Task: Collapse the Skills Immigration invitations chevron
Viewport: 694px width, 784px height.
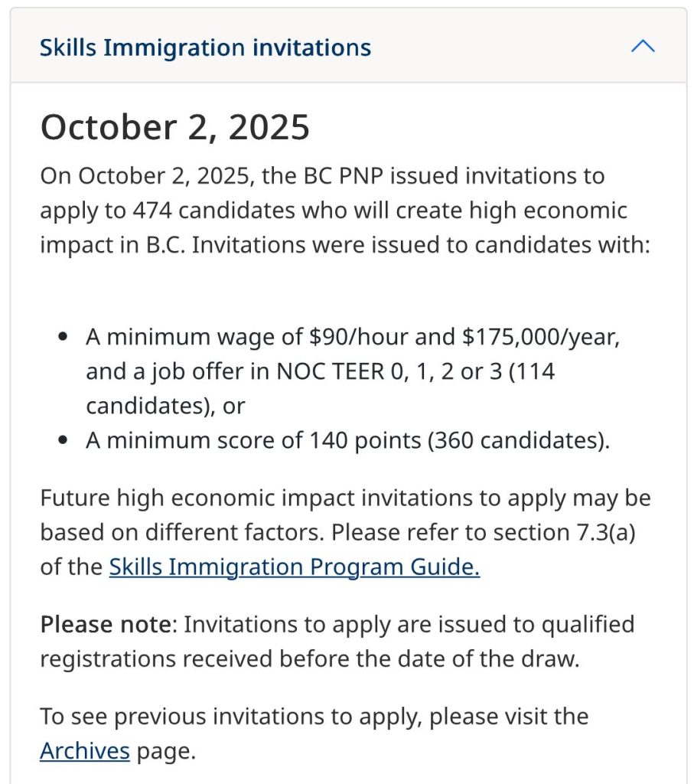Action: point(642,47)
